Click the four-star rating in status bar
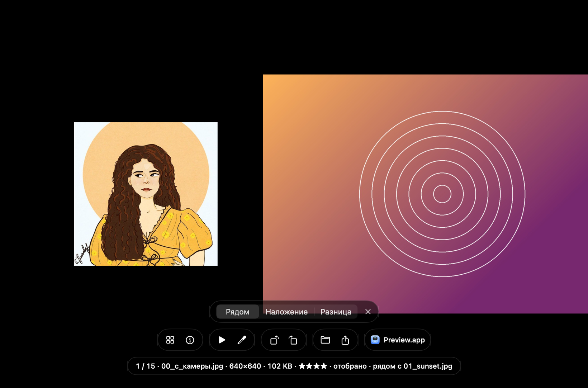Screen dimensions: 588x388 (x=313, y=366)
